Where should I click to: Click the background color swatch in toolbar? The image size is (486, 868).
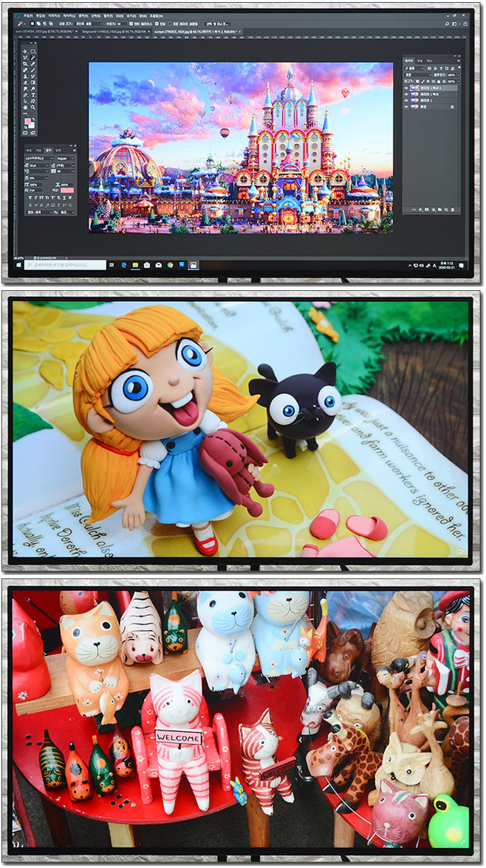coord(33,126)
